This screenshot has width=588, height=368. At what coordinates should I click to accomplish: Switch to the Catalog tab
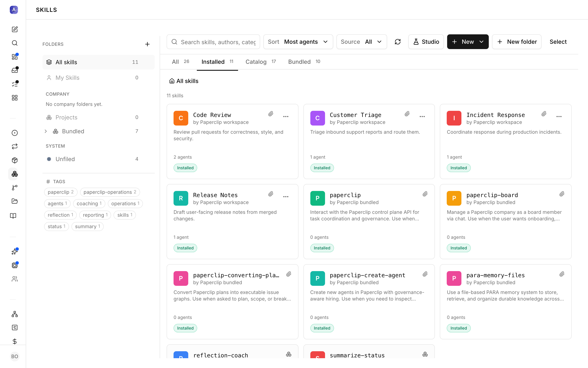(x=261, y=62)
